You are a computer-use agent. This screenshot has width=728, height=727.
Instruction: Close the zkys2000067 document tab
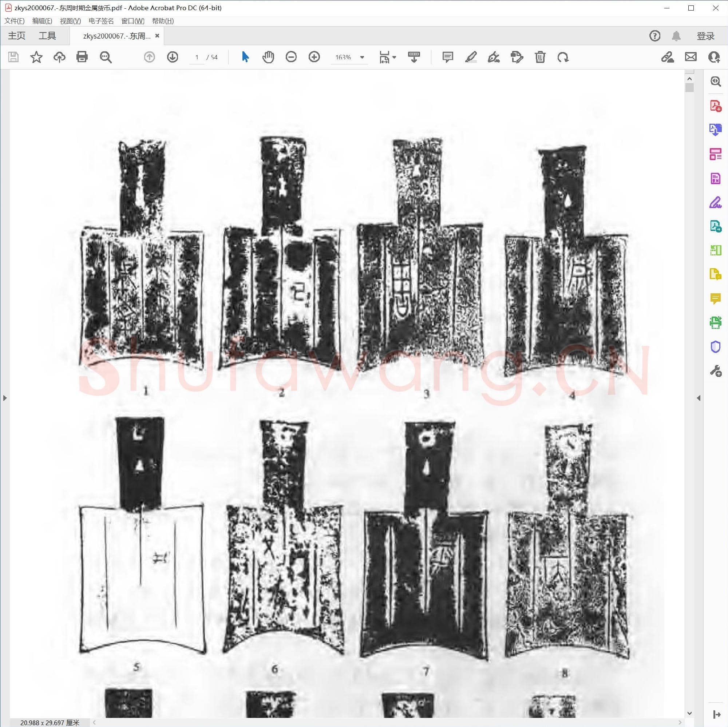tap(157, 36)
